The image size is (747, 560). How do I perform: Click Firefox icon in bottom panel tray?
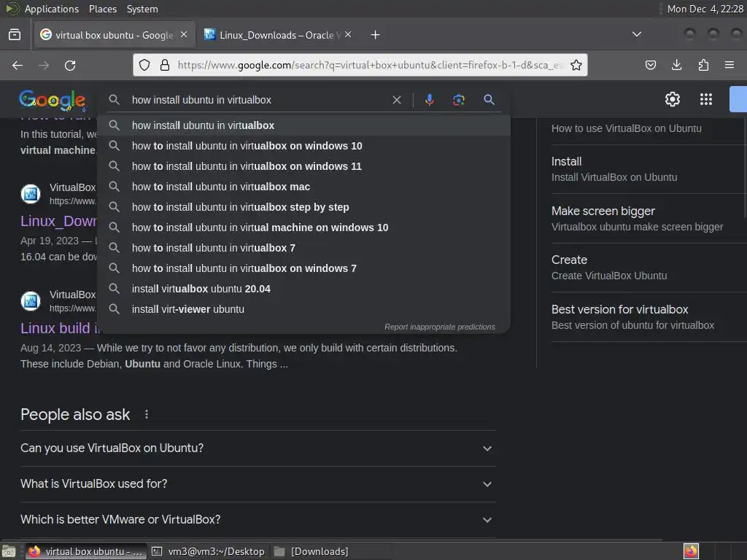click(691, 551)
